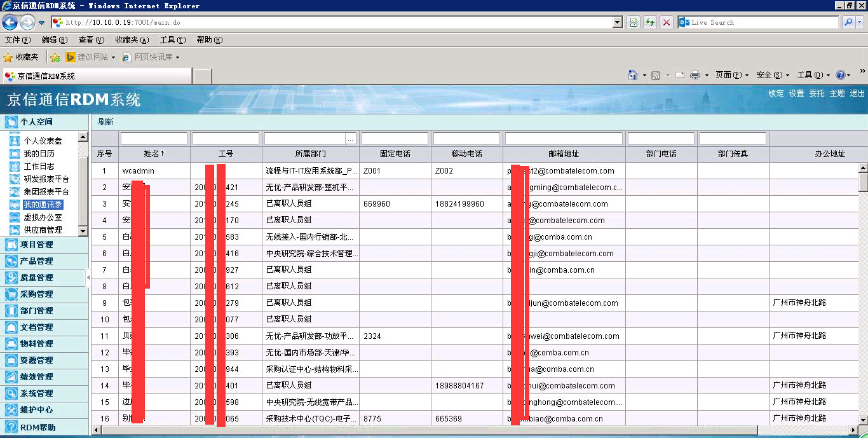This screenshot has width=868, height=438.
Task: Expand the 绩效管理 section
Action: pos(44,377)
